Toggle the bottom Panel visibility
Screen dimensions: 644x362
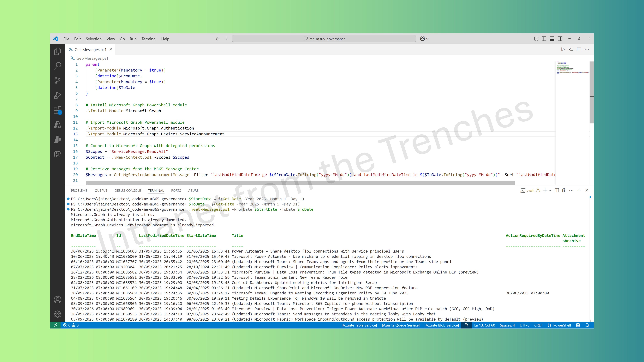552,39
